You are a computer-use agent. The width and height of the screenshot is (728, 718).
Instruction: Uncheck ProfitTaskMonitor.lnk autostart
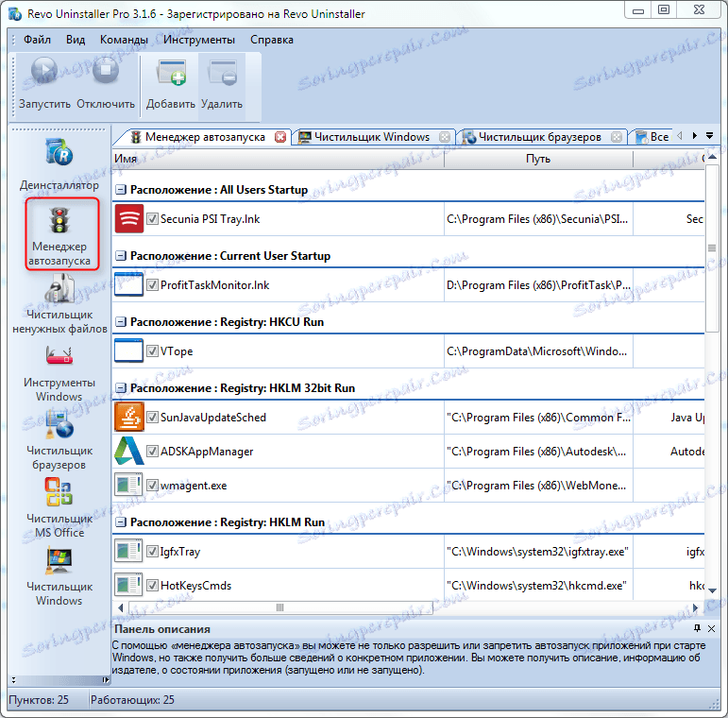(152, 284)
